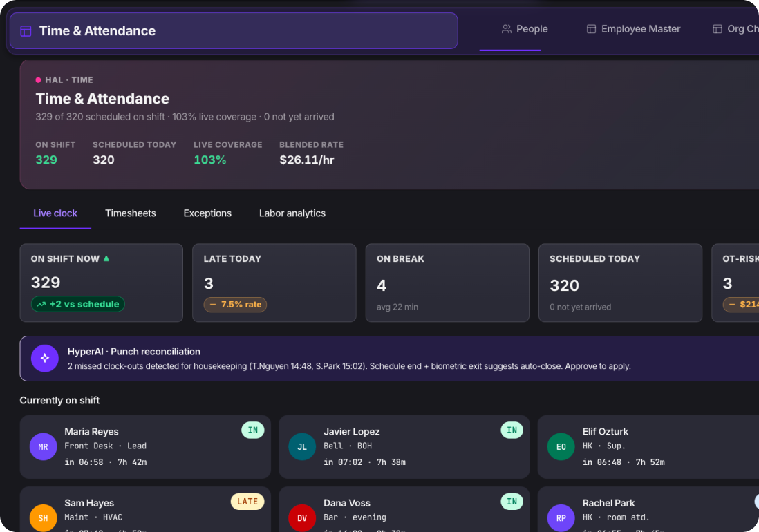
Task: Click the Org Chart tab icon
Action: [x=718, y=29]
